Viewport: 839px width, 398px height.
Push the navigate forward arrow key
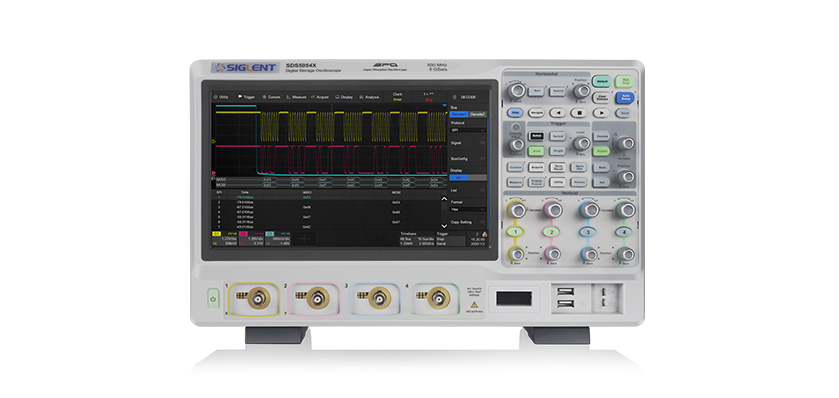click(x=601, y=113)
